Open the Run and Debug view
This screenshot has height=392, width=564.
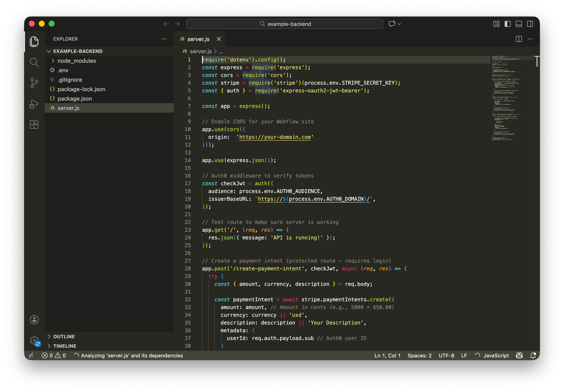pos(34,104)
